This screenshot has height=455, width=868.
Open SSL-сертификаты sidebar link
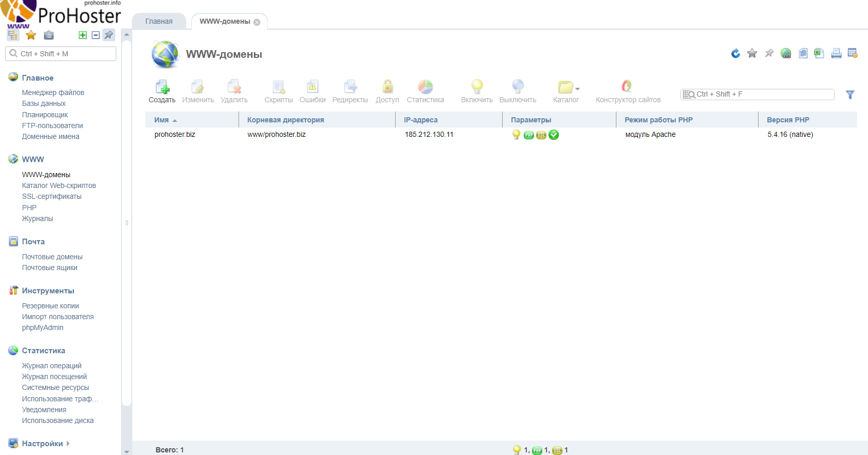pyautogui.click(x=52, y=196)
